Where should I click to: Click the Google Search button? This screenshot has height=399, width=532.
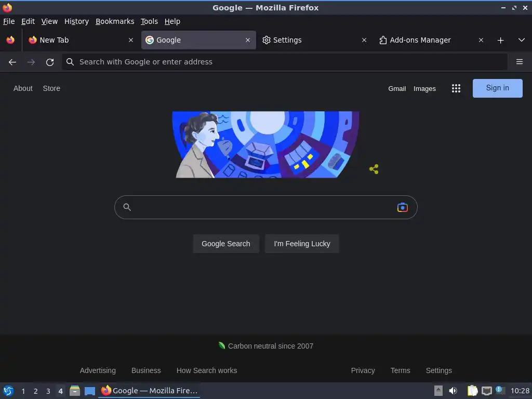(x=226, y=244)
